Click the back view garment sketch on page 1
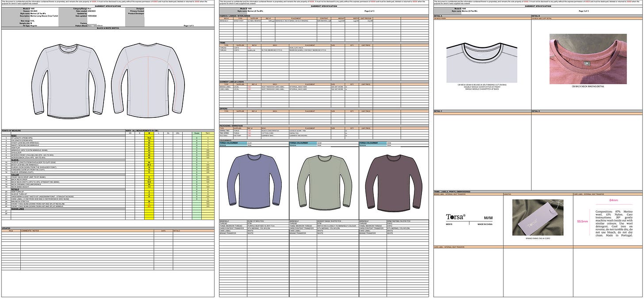This screenshot has width=644, height=299. click(x=148, y=81)
